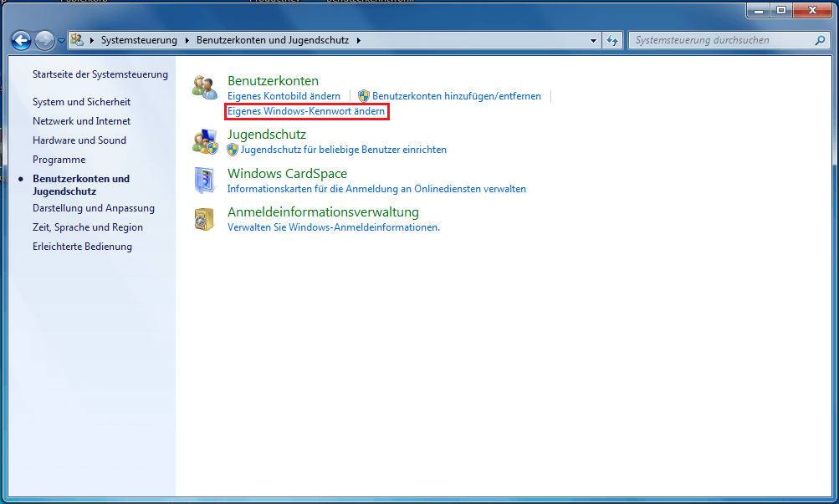The image size is (839, 504).
Task: Click Eigenes Kontobild ändern
Action: 284,96
